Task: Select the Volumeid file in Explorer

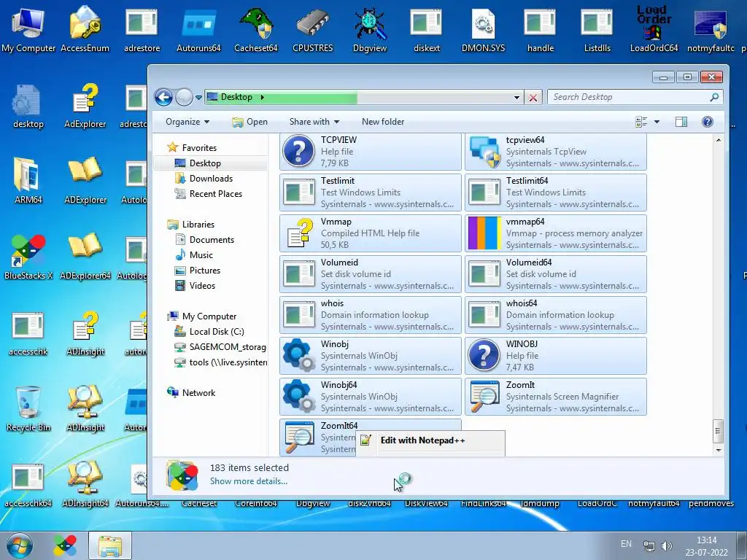Action: tap(371, 274)
